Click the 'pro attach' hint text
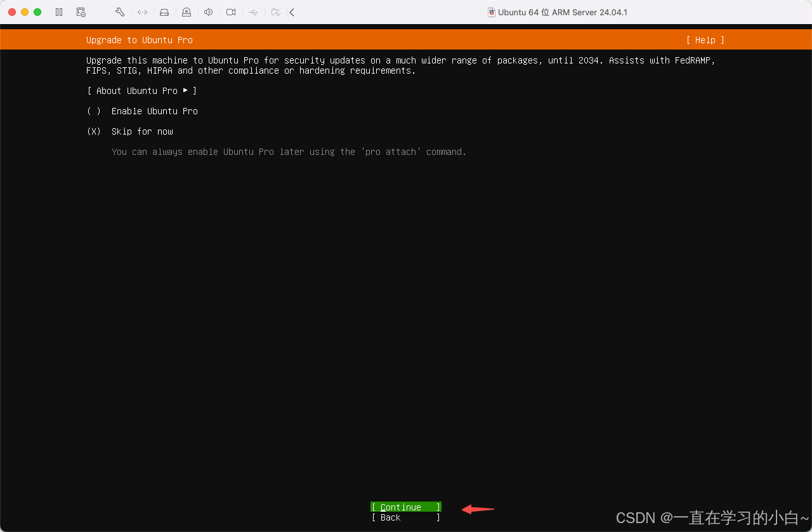This screenshot has width=812, height=532. [289, 152]
